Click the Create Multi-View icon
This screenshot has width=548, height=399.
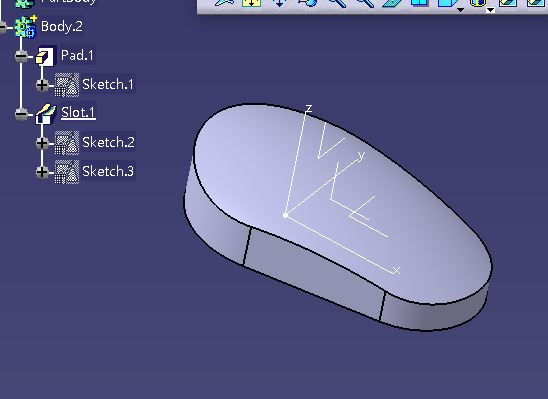coord(419,3)
